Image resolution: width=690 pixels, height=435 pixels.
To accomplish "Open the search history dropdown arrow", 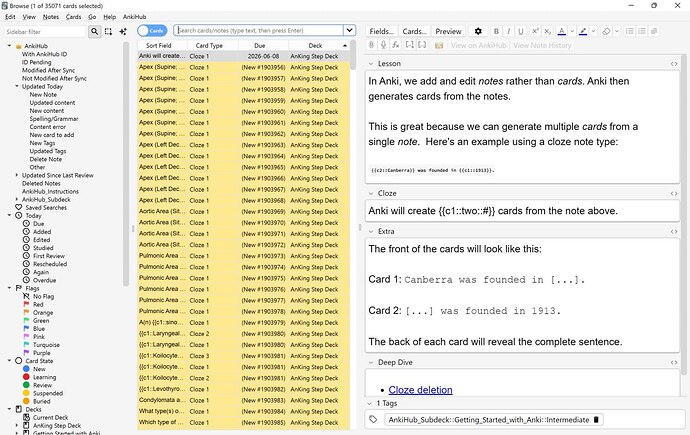I will [x=349, y=30].
